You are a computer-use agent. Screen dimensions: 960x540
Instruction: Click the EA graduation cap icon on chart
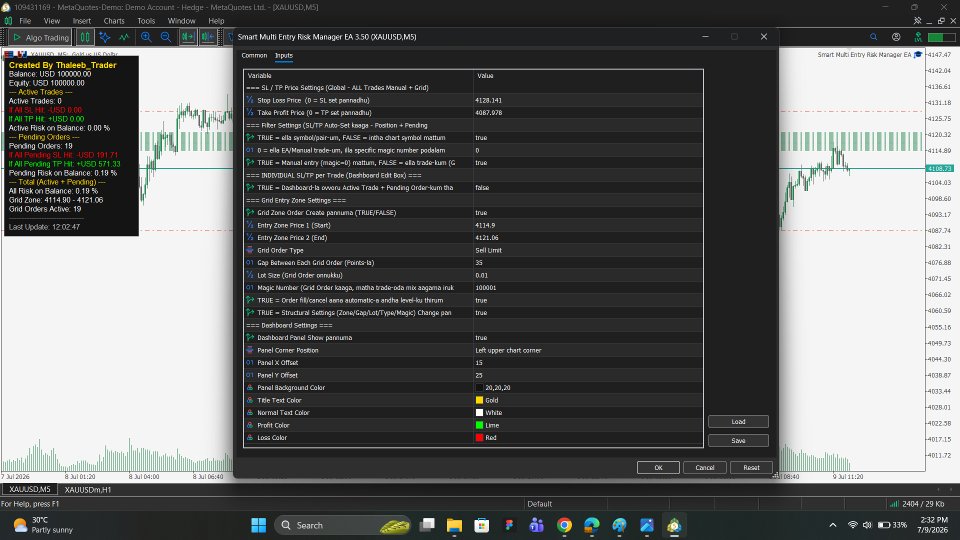pyautogui.click(x=918, y=54)
